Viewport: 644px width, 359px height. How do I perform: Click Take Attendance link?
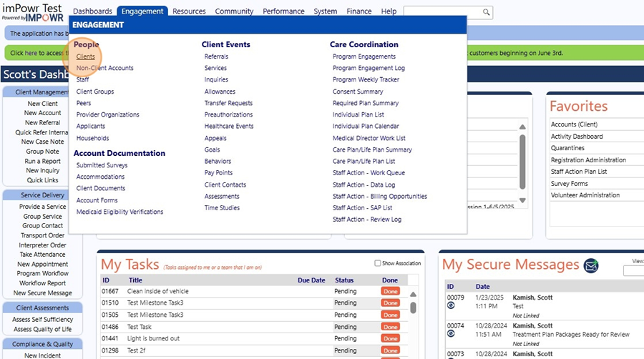click(x=42, y=255)
